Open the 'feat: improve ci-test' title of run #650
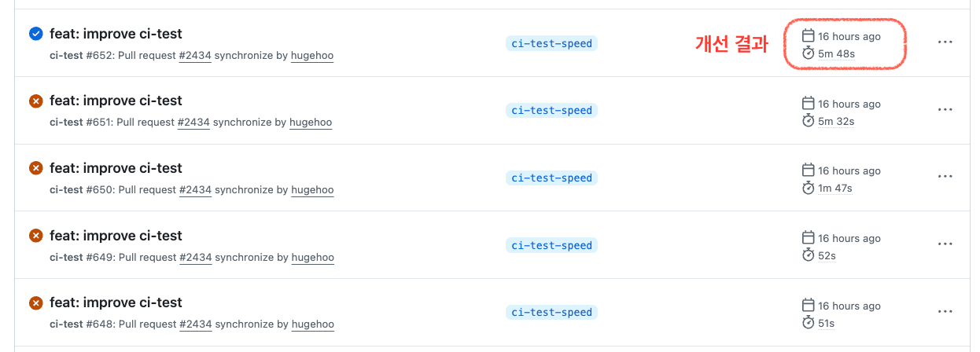980x352 pixels. point(116,168)
